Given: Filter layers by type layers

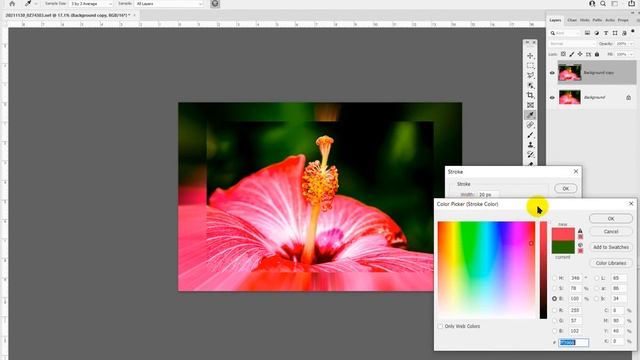Looking at the screenshot, I should pos(606,33).
